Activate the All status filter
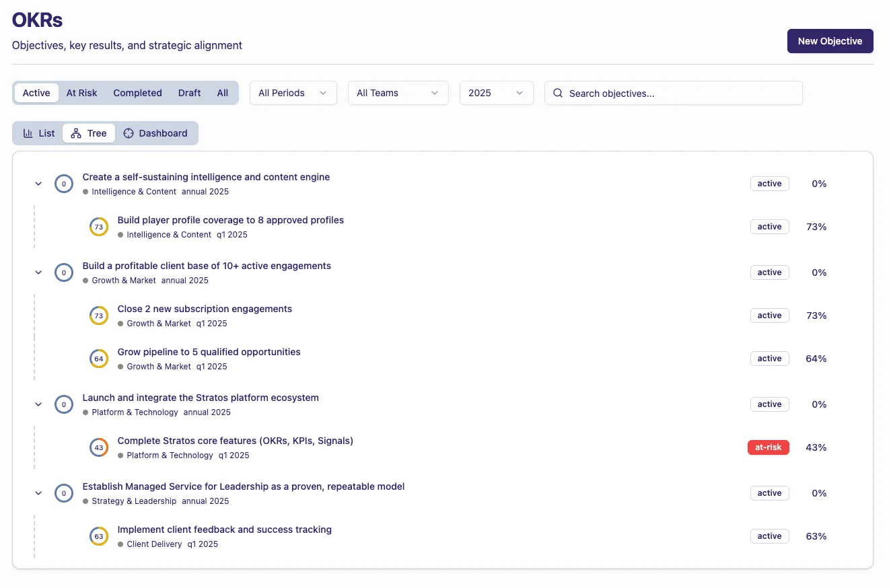This screenshot has width=891, height=588. point(223,93)
